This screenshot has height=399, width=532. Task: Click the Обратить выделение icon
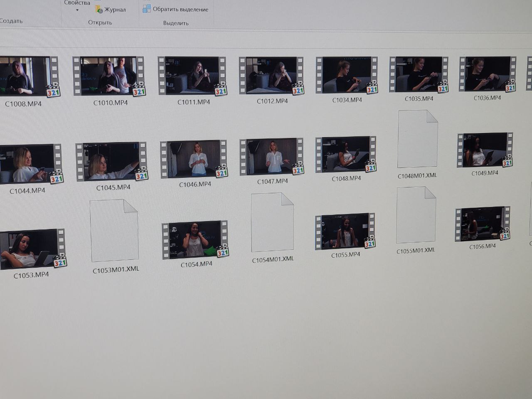coord(147,9)
